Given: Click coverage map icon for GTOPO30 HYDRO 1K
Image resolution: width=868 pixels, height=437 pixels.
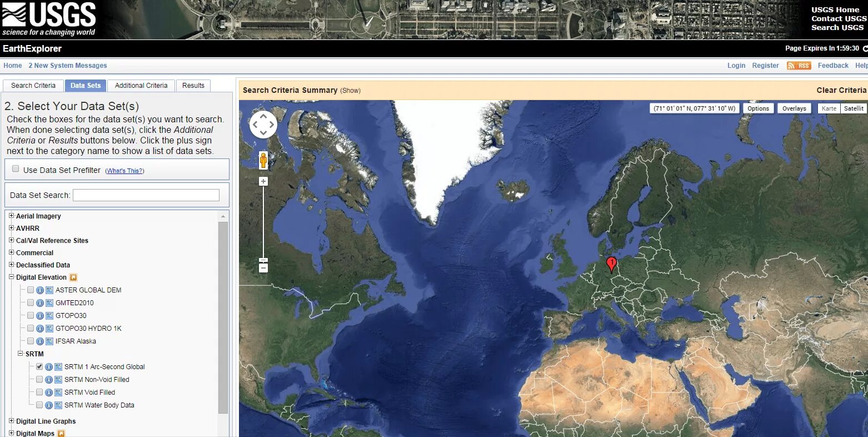Looking at the screenshot, I should [49, 329].
